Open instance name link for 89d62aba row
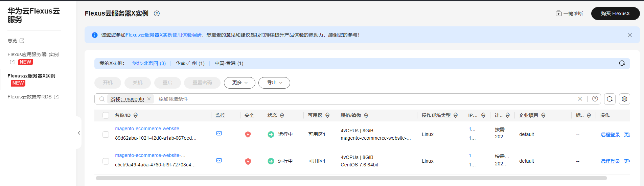 [150, 129]
